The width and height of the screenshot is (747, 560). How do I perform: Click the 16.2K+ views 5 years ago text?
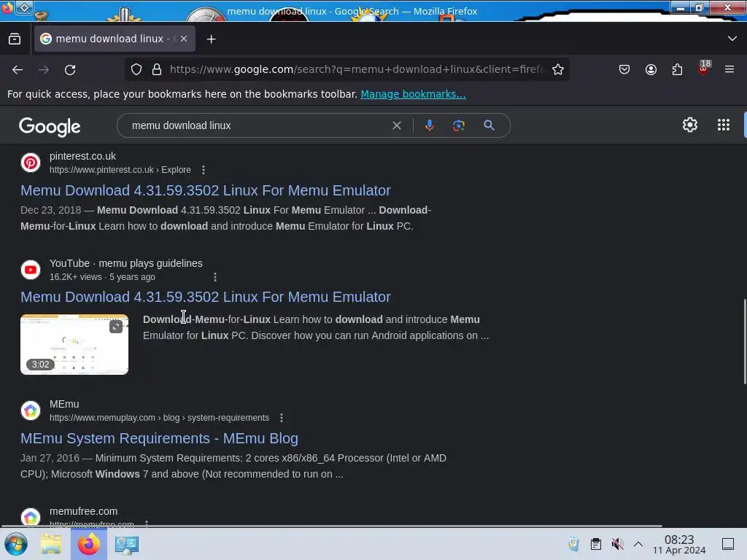(x=102, y=277)
